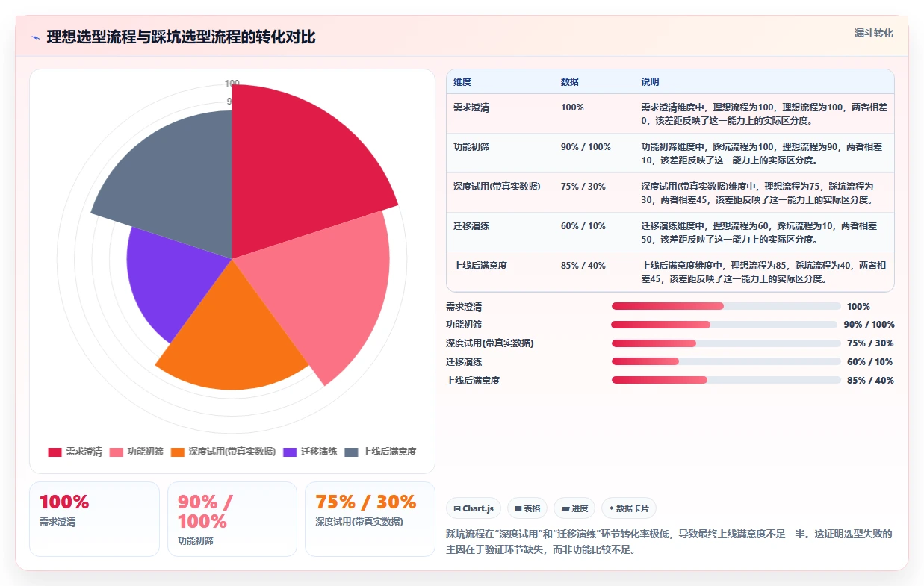Click the table's 100% data cell
Image resolution: width=924 pixels, height=586 pixels.
point(572,107)
